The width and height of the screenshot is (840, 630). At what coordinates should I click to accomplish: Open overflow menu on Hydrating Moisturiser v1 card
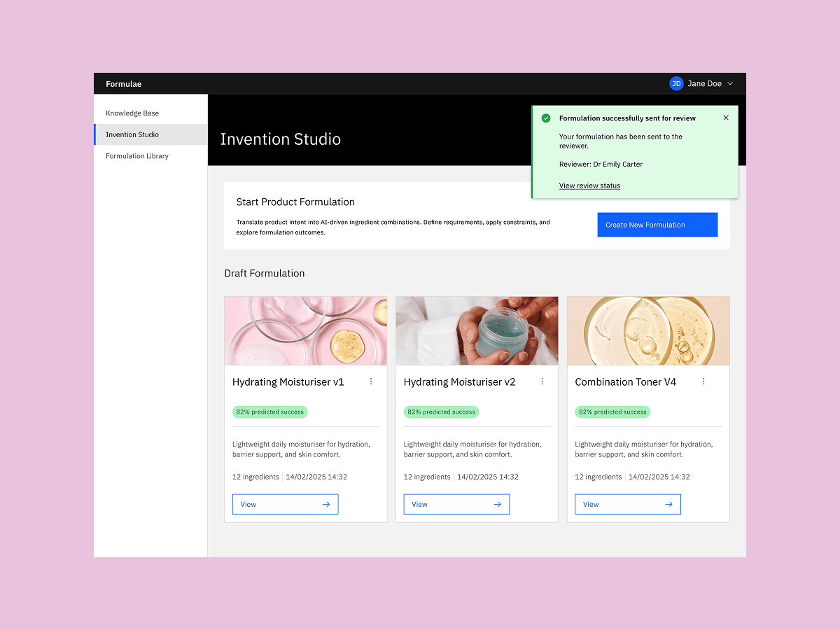coord(371,381)
